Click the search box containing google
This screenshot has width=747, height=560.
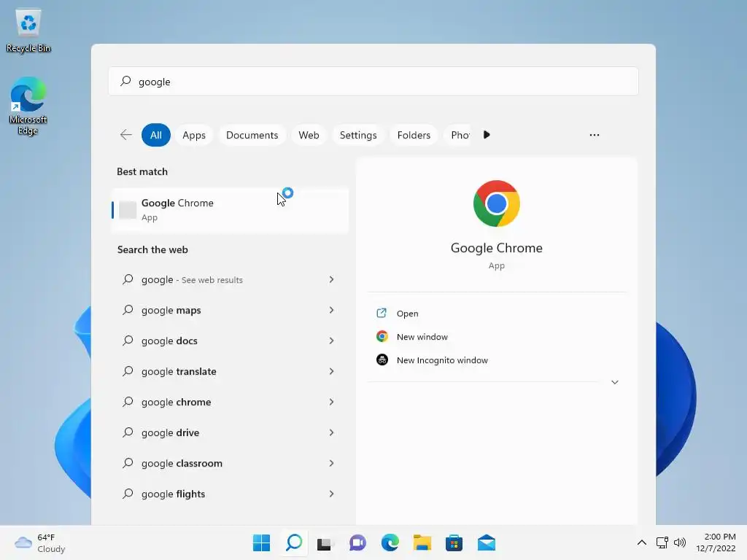(373, 82)
